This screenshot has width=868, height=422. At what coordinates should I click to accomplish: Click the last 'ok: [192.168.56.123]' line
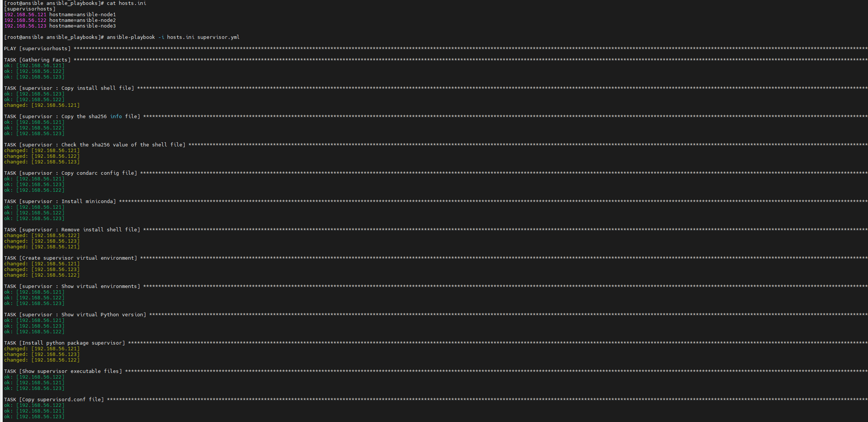34,416
